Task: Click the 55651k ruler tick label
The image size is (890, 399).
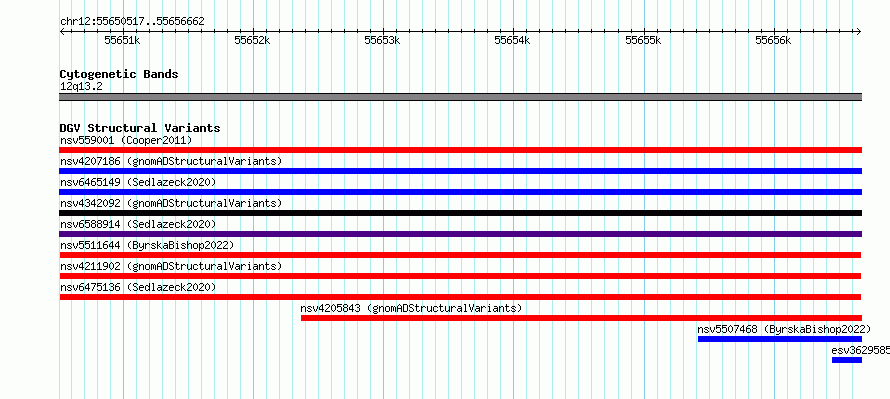Action: 123,41
